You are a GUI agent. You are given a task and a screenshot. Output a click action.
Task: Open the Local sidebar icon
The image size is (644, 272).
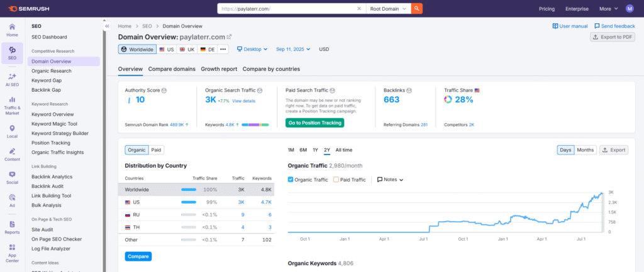(12, 130)
